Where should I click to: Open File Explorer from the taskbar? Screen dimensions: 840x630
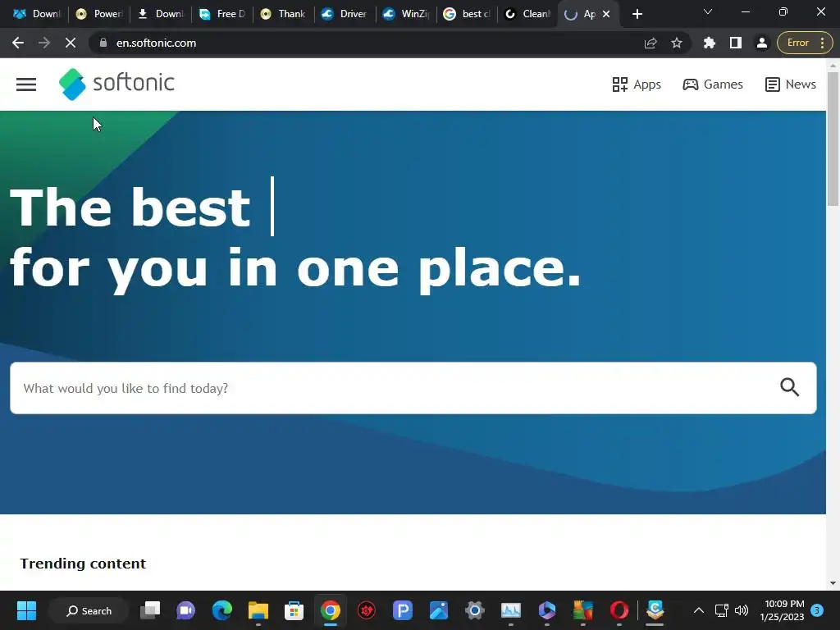tap(258, 610)
